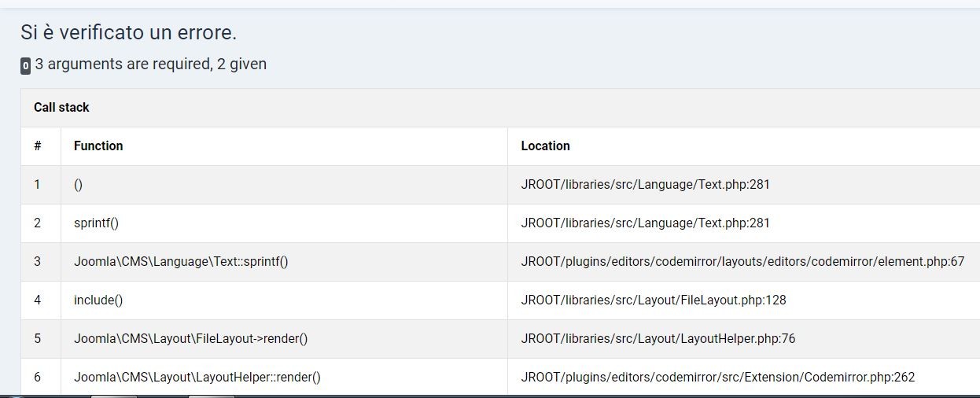Click the error code badge "0"
The image size is (980, 398).
pyautogui.click(x=26, y=66)
